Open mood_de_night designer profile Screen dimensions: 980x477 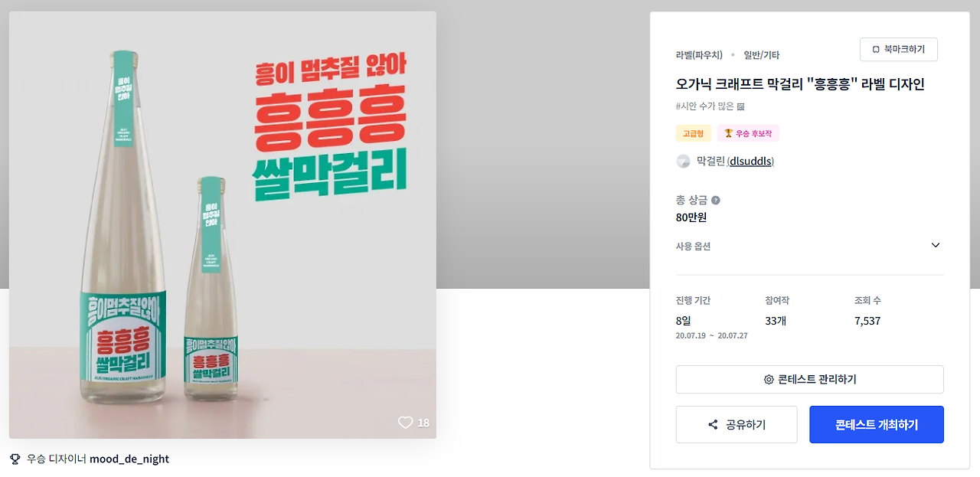point(129,459)
